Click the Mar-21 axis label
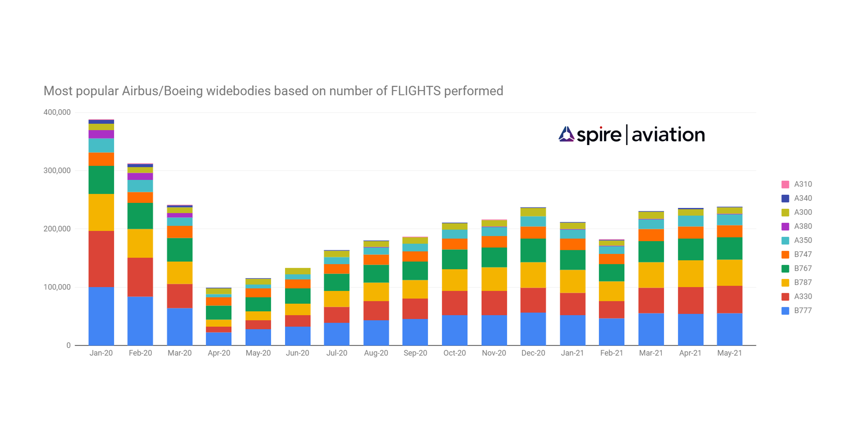Image resolution: width=868 pixels, height=434 pixels. [x=651, y=353]
